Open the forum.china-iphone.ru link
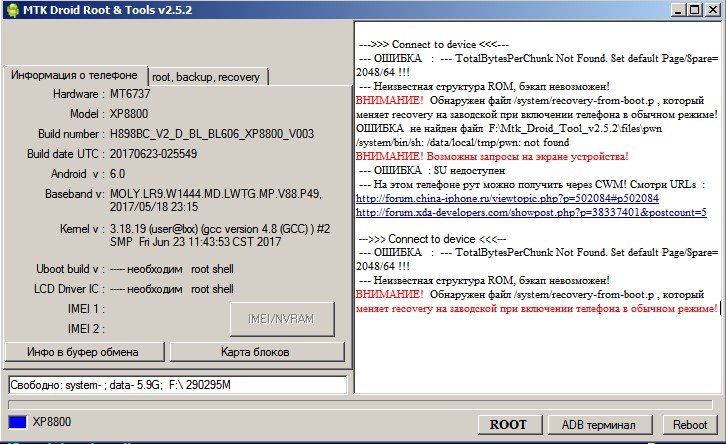Viewport: 726px width, 444px height. (507, 198)
